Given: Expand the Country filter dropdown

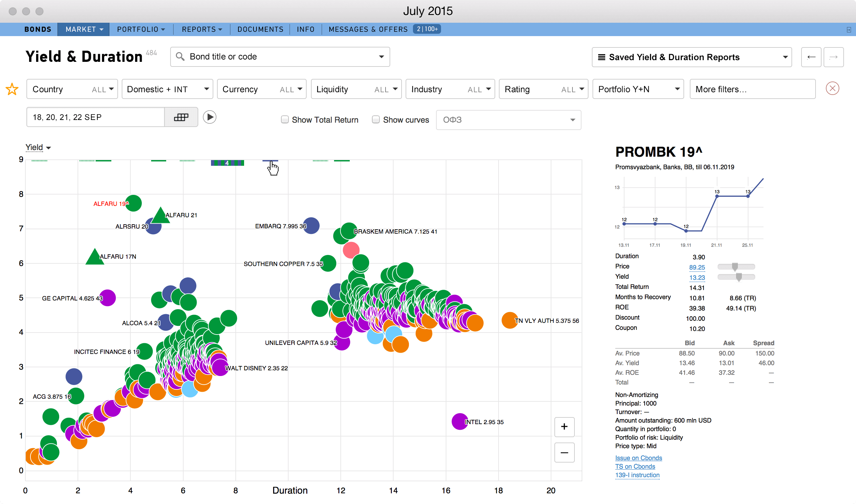Looking at the screenshot, I should coord(72,89).
